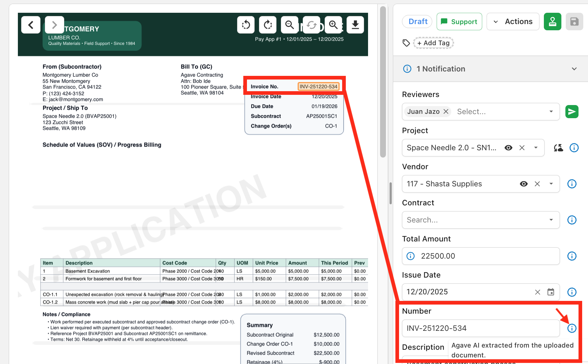Click the CO-1.2 item cell
The image size is (588, 364).
52,302
